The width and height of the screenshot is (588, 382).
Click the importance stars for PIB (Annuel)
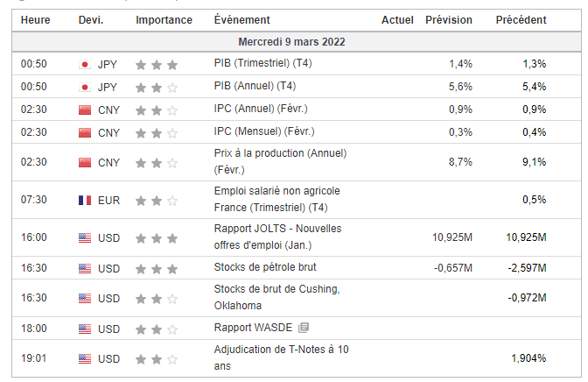point(158,87)
